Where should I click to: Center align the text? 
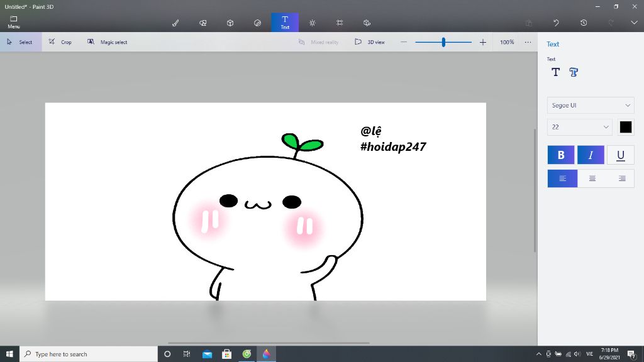pos(592,178)
